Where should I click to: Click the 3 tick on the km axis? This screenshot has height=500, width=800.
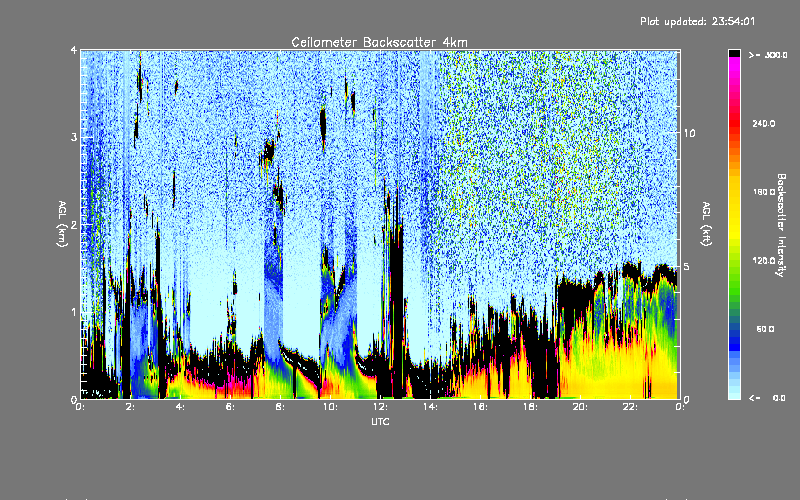tap(74, 137)
